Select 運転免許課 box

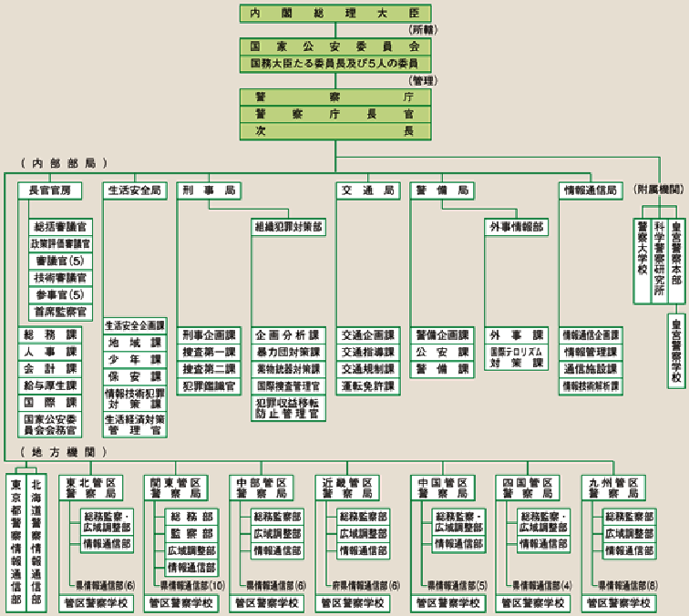pyautogui.click(x=368, y=386)
